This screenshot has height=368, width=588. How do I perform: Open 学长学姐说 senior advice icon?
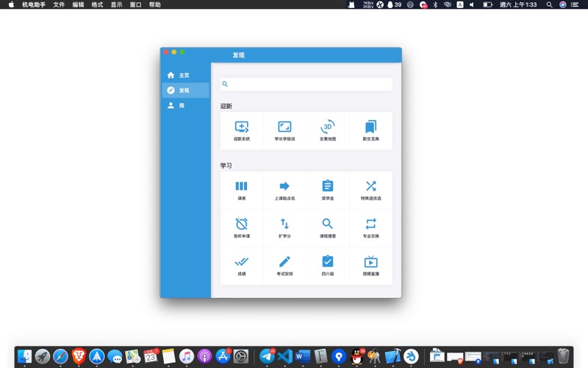click(x=284, y=127)
